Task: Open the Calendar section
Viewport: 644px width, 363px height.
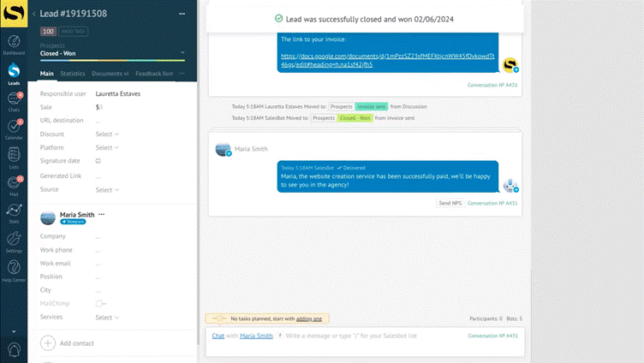Action: [14, 130]
